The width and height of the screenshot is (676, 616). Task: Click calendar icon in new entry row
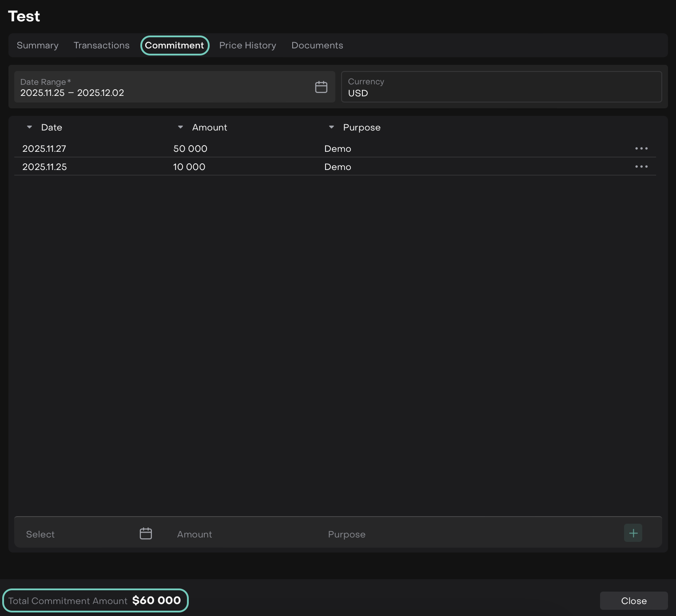coord(146,533)
